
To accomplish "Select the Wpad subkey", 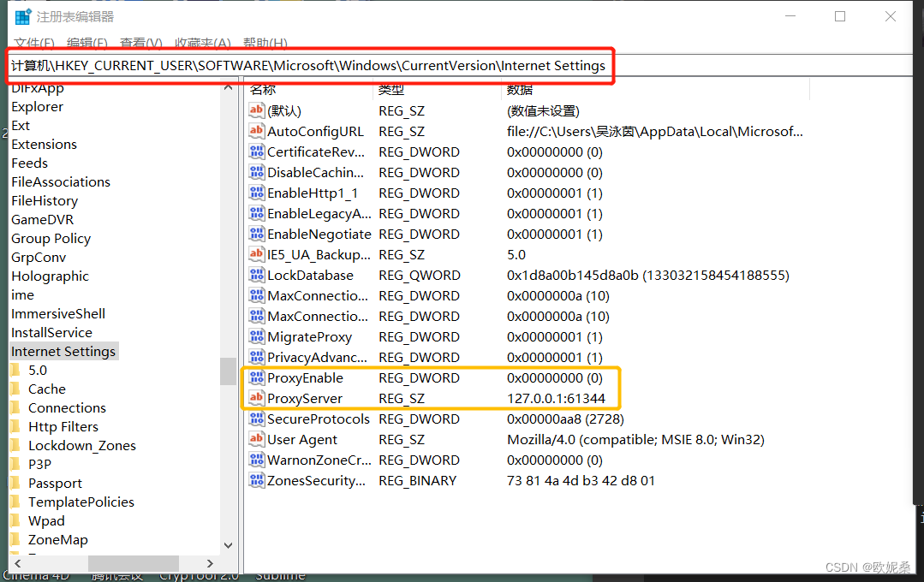I will coord(46,520).
